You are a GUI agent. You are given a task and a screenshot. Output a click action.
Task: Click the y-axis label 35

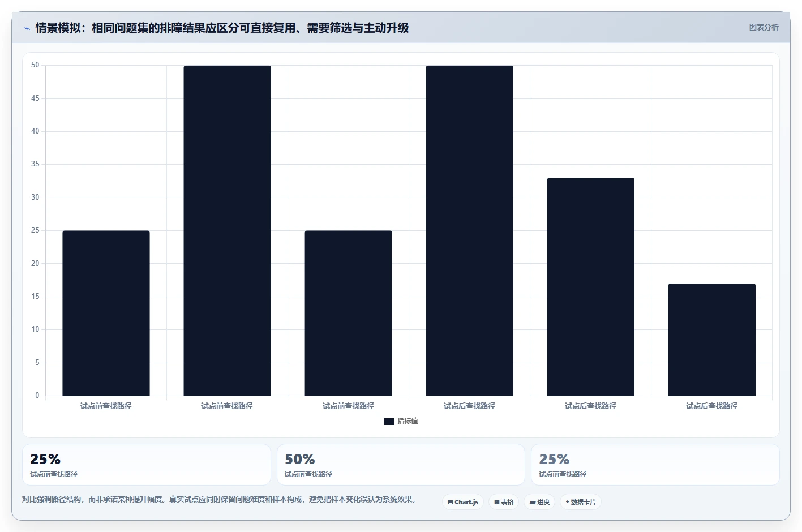click(35, 164)
